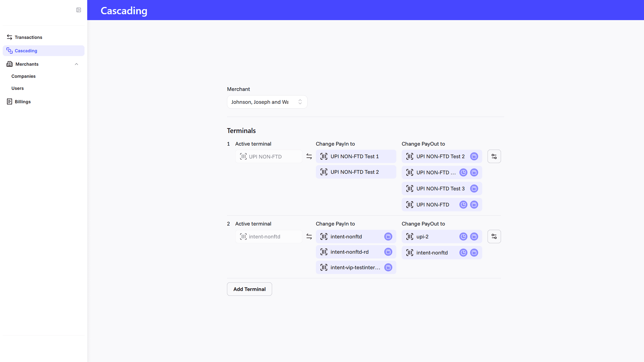Click clock icon on upi-2 payout
The width and height of the screenshot is (644, 362).
click(463, 237)
